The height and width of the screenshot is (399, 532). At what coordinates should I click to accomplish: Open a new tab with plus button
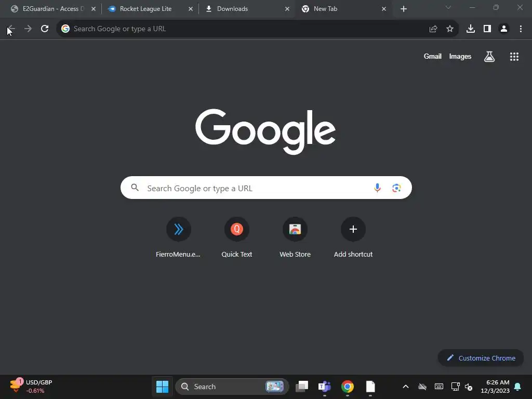(x=403, y=9)
